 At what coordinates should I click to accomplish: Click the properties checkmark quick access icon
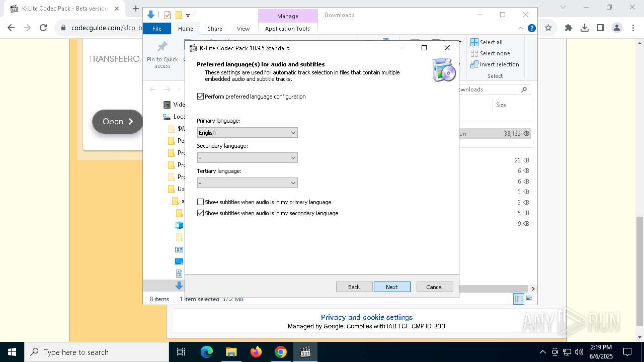(168, 15)
